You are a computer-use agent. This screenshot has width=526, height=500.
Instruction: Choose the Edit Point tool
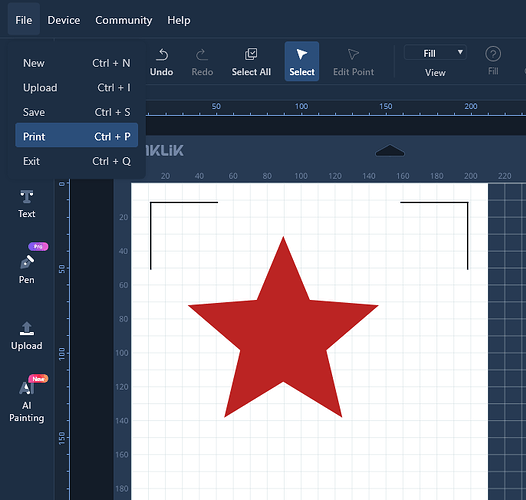353,62
